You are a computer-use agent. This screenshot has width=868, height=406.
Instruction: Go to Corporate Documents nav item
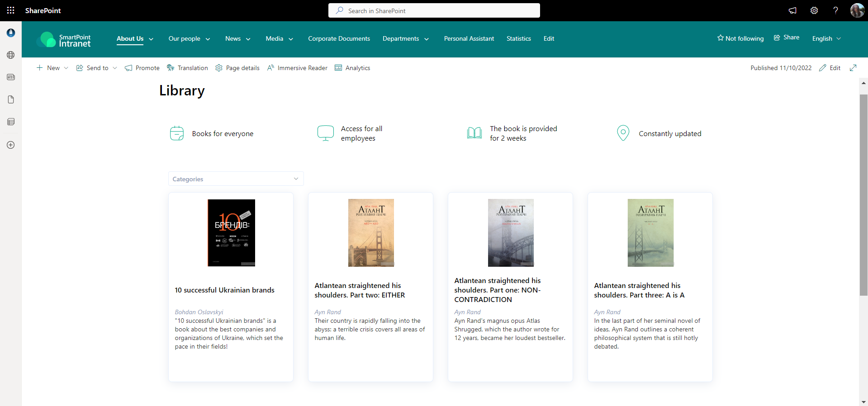pyautogui.click(x=339, y=38)
